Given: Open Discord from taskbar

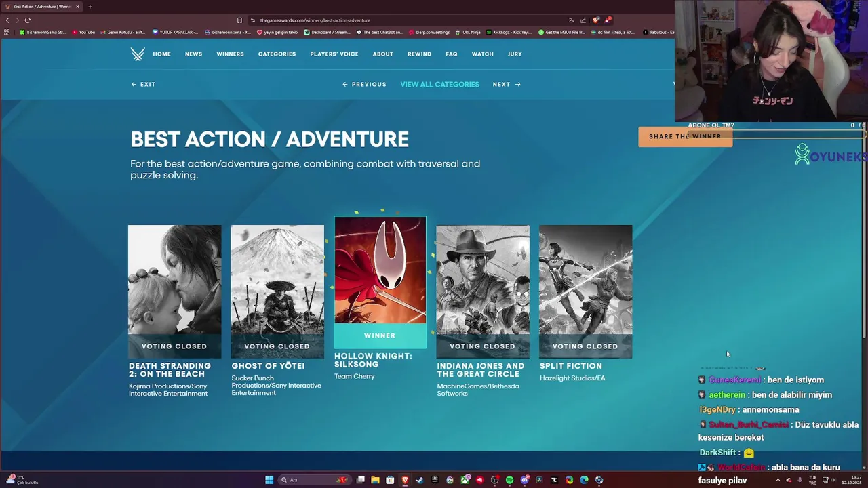Looking at the screenshot, I should (x=524, y=480).
